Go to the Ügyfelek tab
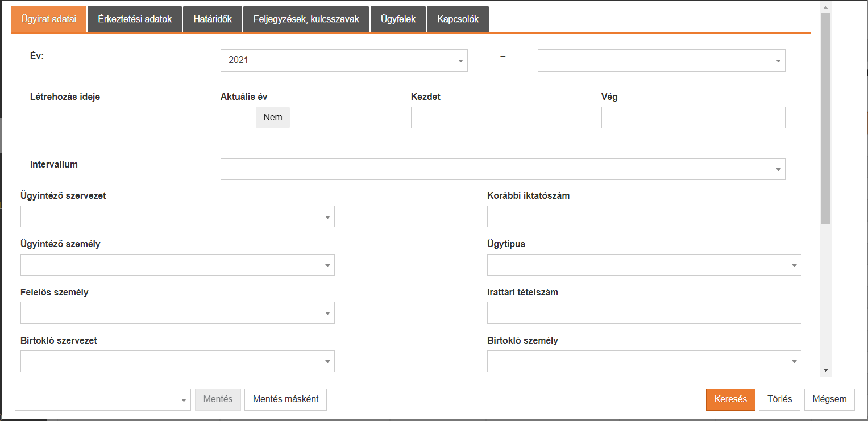Screen dimensions: 868x421 (398, 19)
